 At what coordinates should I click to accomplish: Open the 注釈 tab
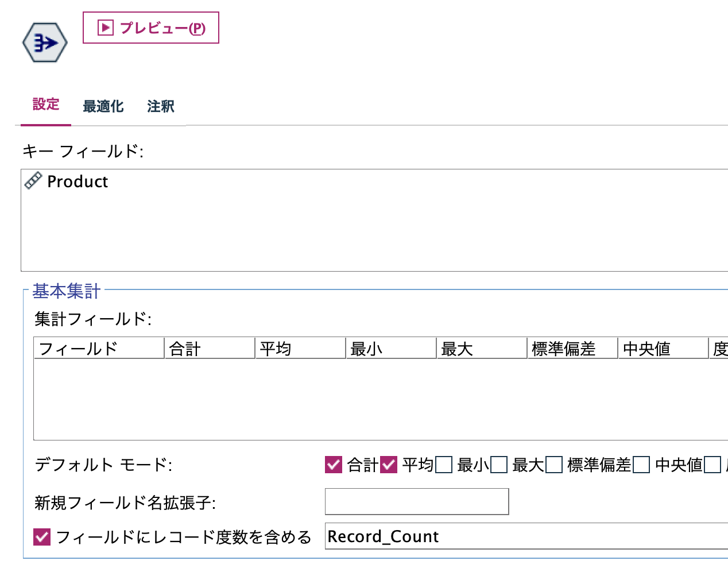[x=160, y=106]
